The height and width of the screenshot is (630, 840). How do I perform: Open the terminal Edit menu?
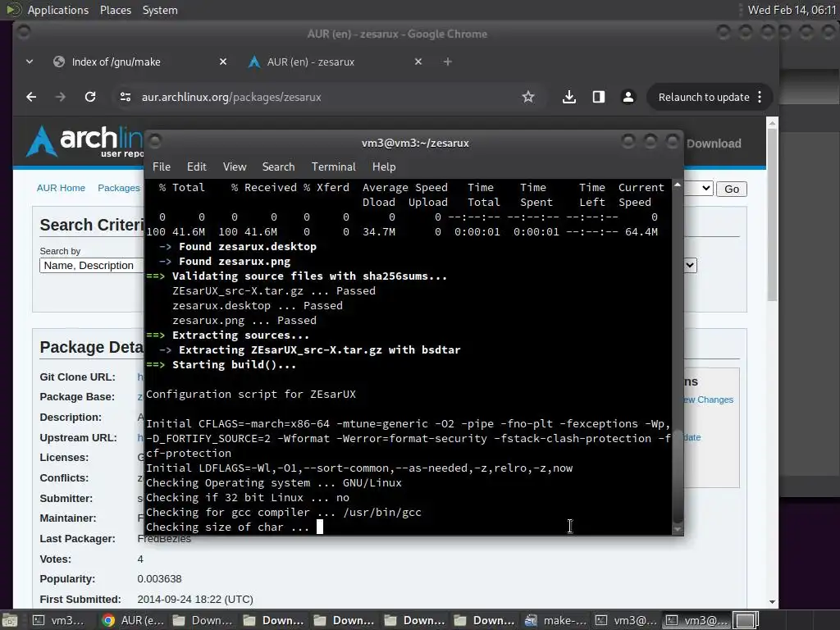click(197, 167)
